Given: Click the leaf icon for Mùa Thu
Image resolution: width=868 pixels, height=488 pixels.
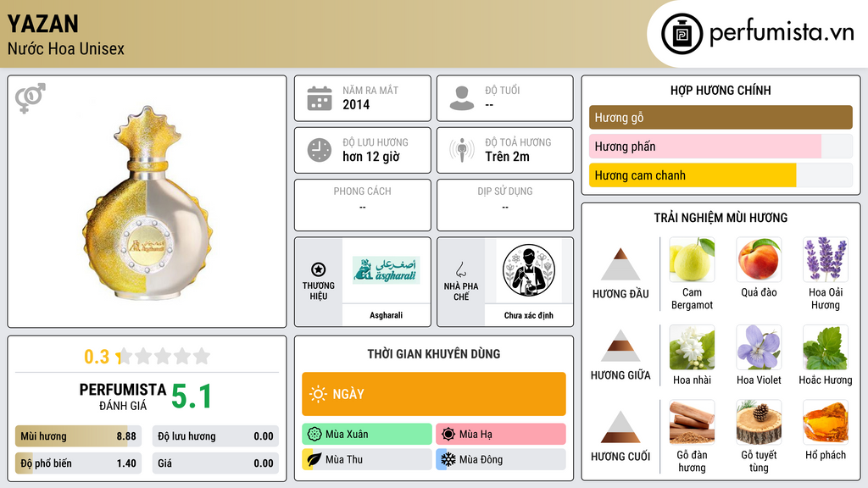Looking at the screenshot, I should click(x=314, y=459).
